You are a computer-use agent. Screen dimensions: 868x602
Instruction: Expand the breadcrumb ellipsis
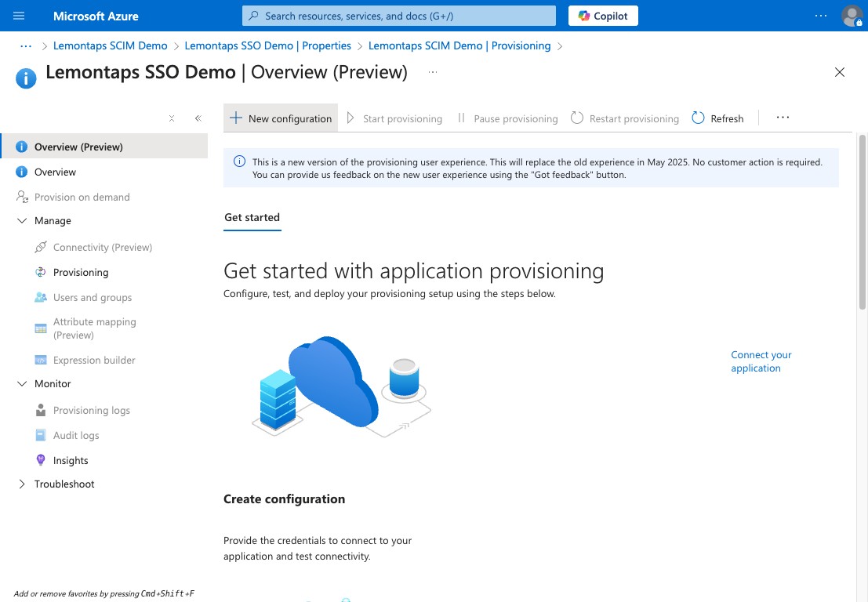(x=25, y=46)
